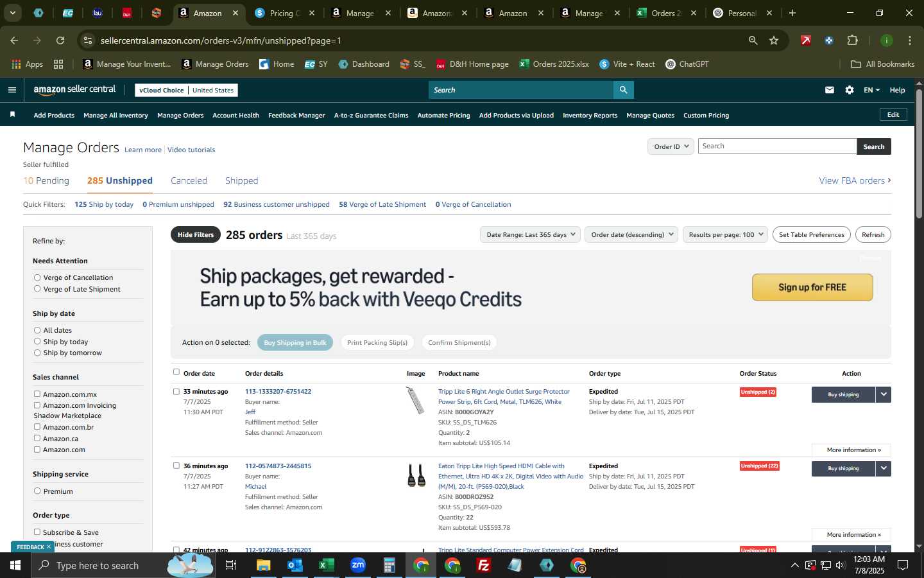
Task: Toggle the select-all orders header checkbox
Action: pos(176,372)
